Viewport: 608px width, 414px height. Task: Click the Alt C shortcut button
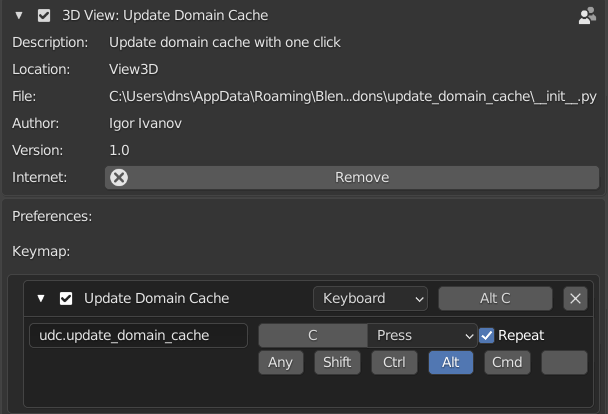point(495,298)
